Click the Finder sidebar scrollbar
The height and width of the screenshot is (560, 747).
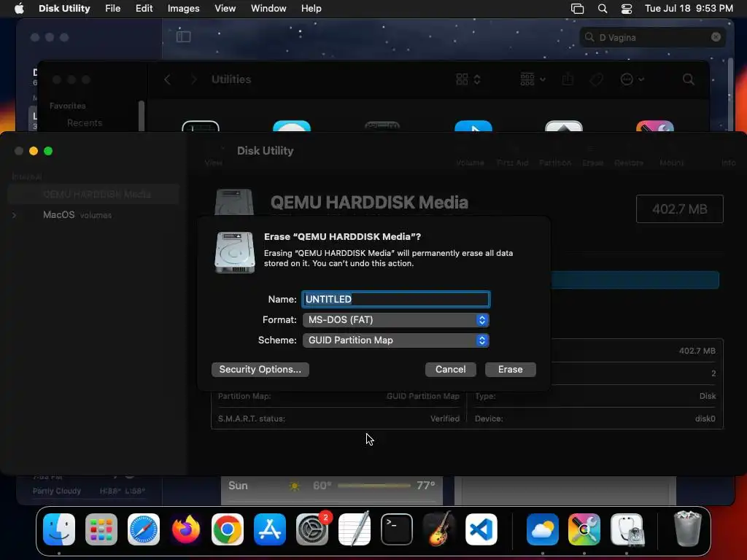141,116
